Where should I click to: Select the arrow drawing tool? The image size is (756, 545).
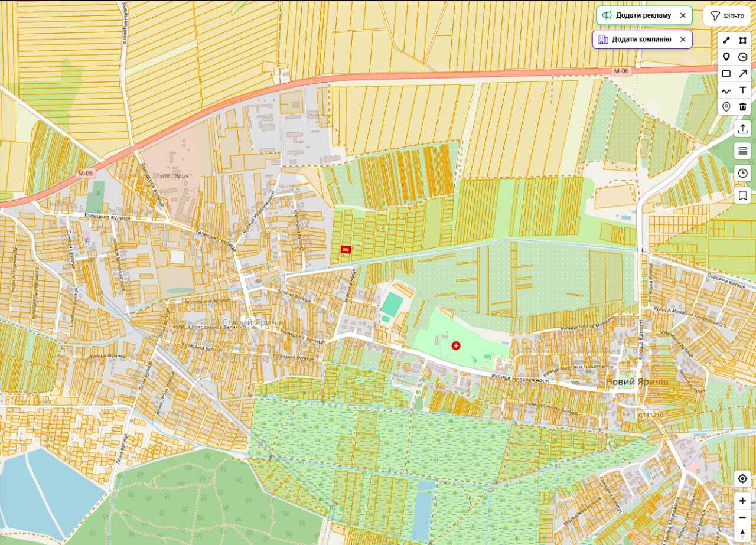click(x=743, y=74)
